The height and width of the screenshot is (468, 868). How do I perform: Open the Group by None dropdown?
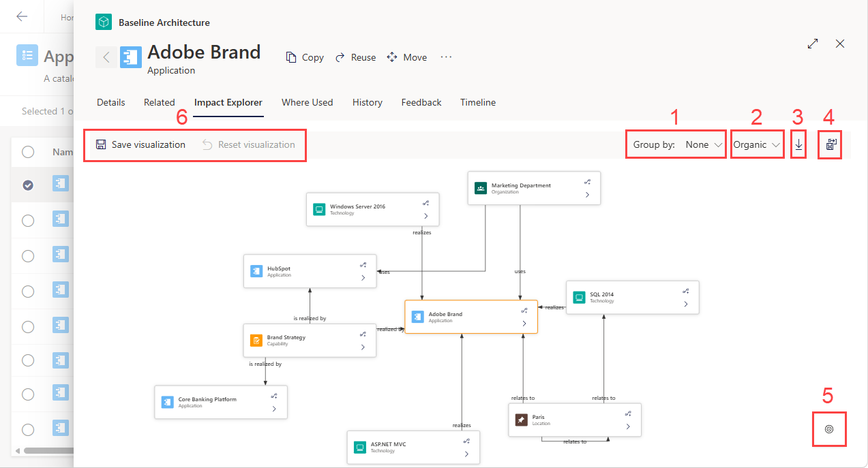tap(676, 144)
